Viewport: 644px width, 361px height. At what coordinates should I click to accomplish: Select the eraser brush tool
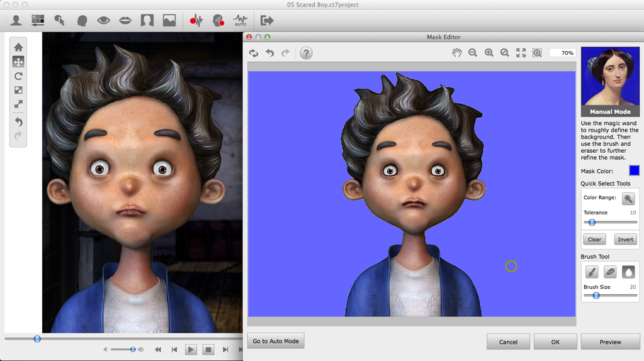pos(611,272)
